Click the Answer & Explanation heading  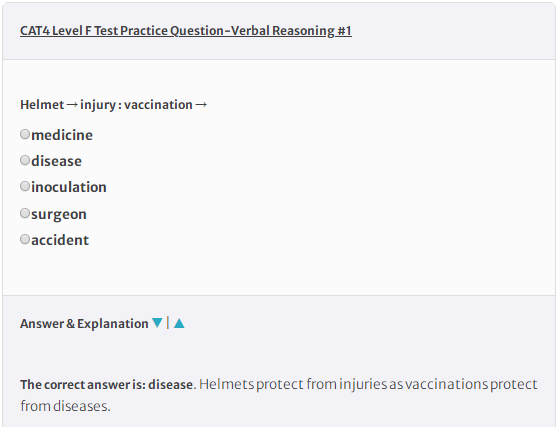tap(84, 323)
